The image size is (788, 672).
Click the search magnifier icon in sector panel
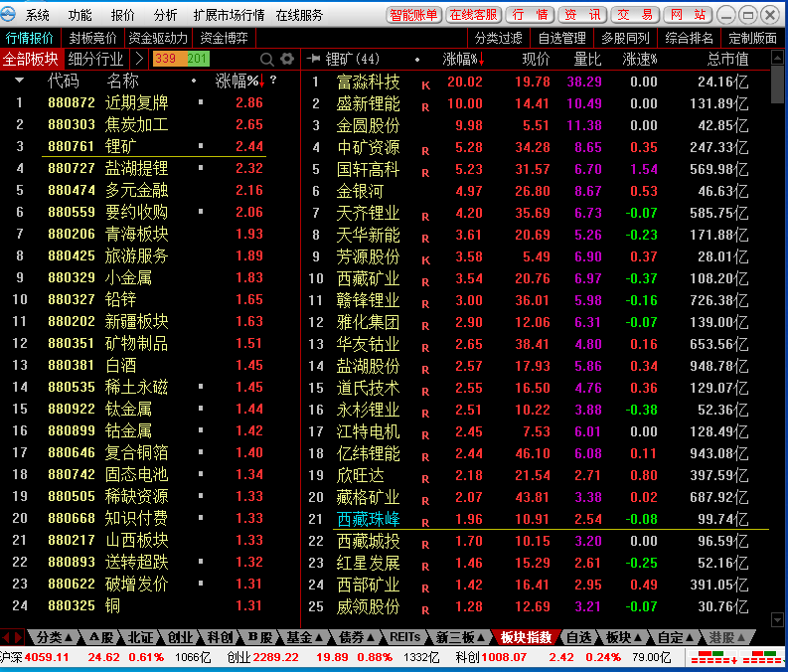pyautogui.click(x=267, y=60)
